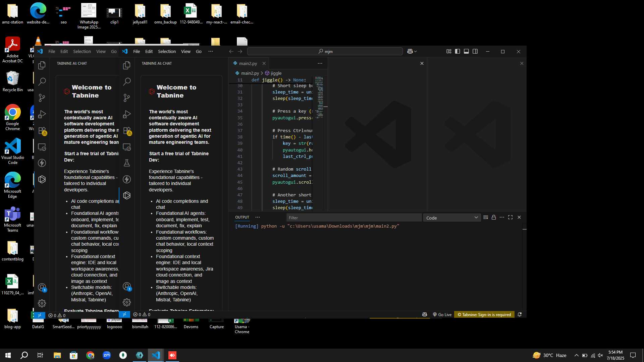Viewport: 644px width, 362px height.
Task: Open Go menu in front VS Code window
Action: (x=199, y=51)
